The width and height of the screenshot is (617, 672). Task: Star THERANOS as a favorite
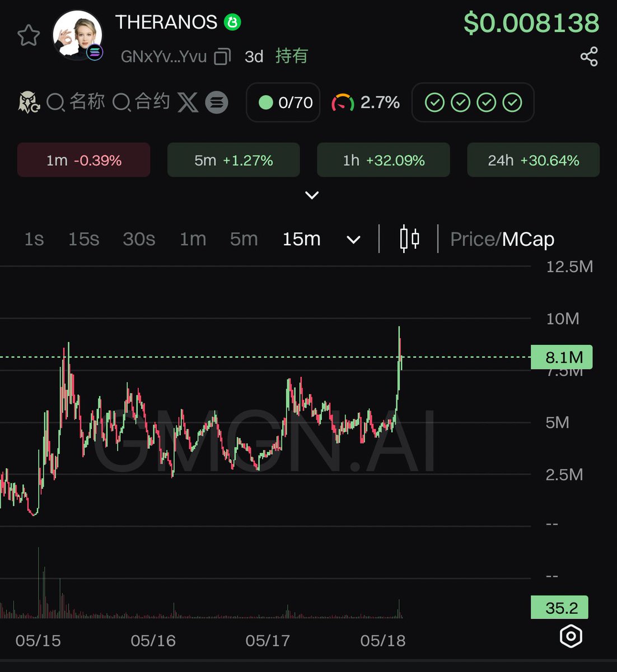(x=29, y=36)
